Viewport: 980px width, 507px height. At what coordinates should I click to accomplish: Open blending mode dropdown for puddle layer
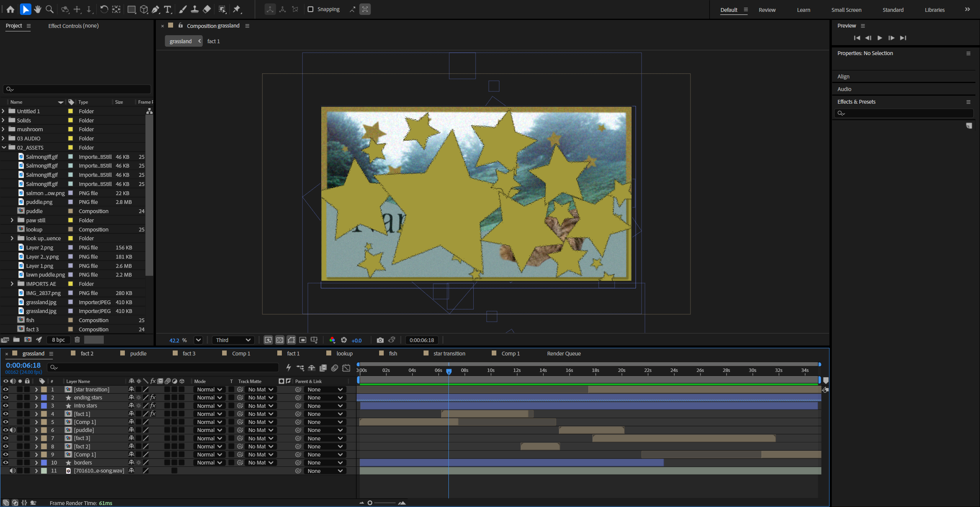tap(209, 430)
